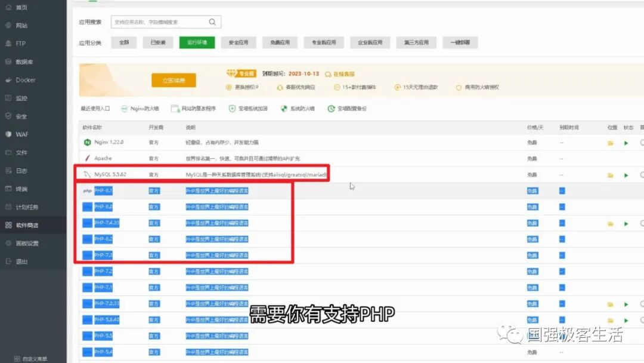
Task: Click the Nginx row play icon
Action: (x=626, y=143)
